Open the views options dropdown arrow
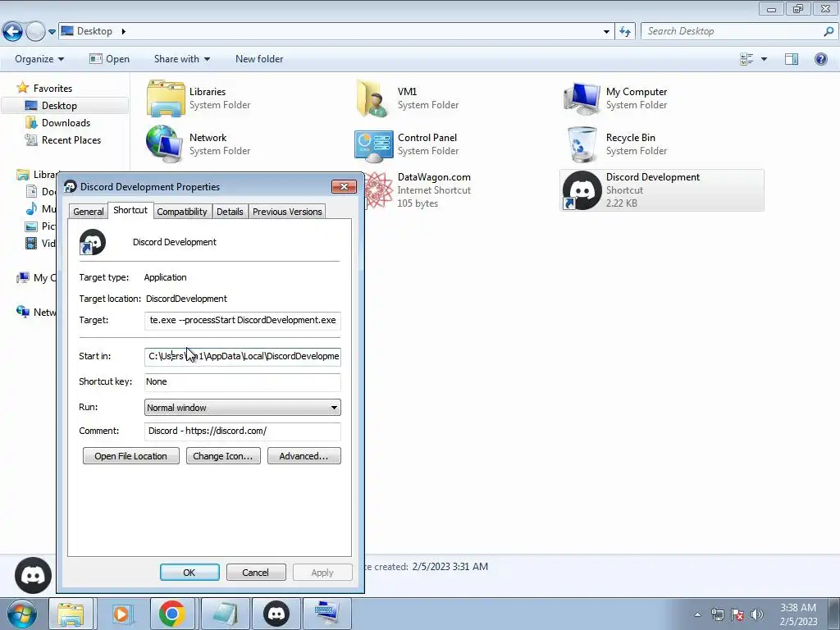 coord(764,59)
